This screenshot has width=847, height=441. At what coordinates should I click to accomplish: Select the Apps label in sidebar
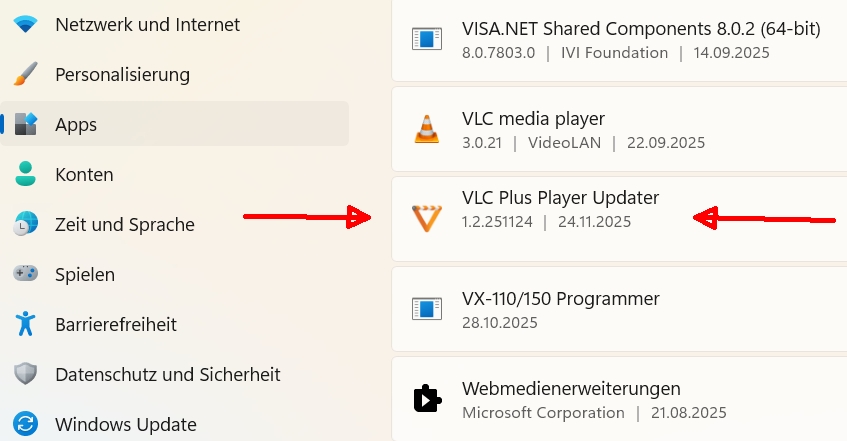tap(76, 124)
